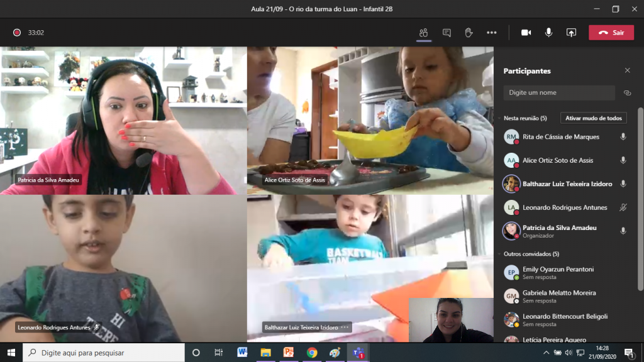
Task: Click muted mic icon beside Leonardo Rodrigues Antunes
Action: click(x=623, y=207)
